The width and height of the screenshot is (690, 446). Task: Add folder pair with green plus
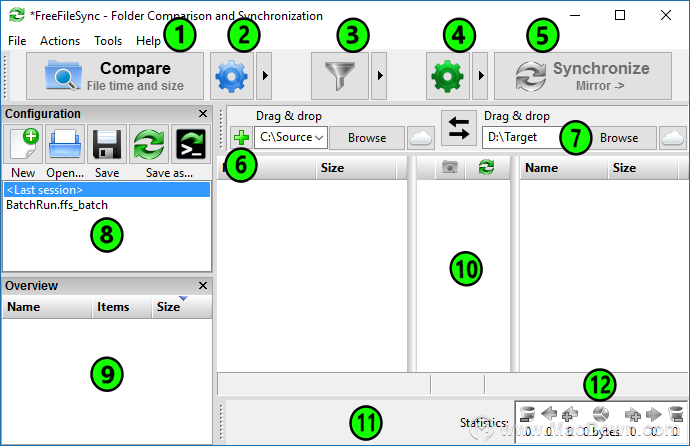(241, 138)
